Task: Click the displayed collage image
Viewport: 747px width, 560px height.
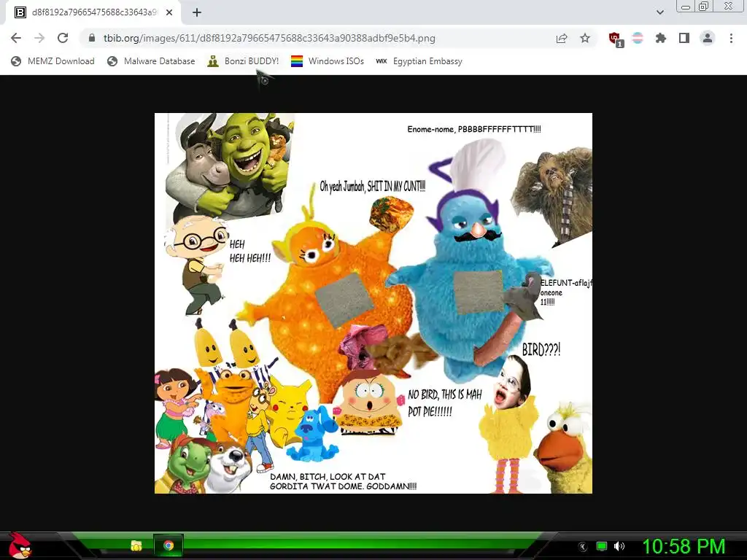Action: [x=373, y=303]
